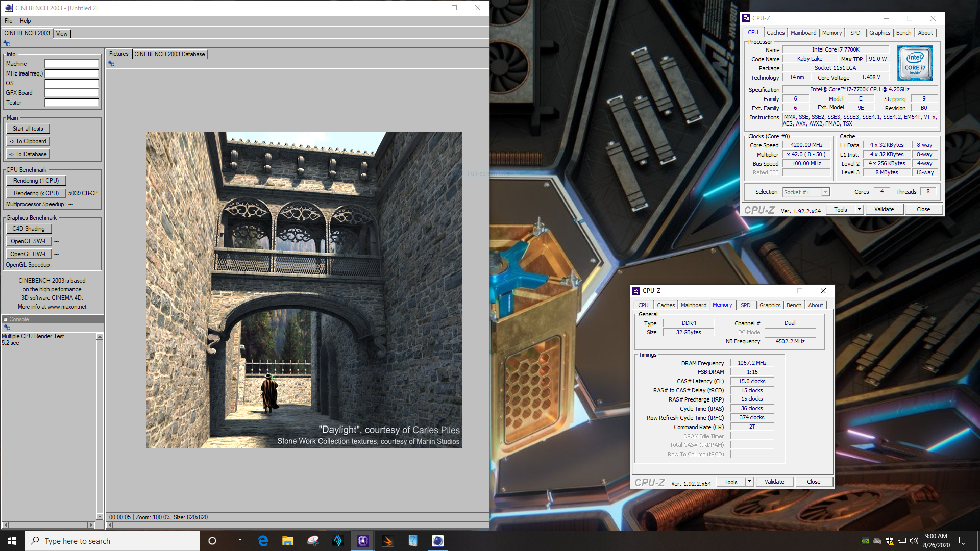Collapse the Console panel header icon
The height and width of the screenshot is (551, 980).
[x=5, y=319]
